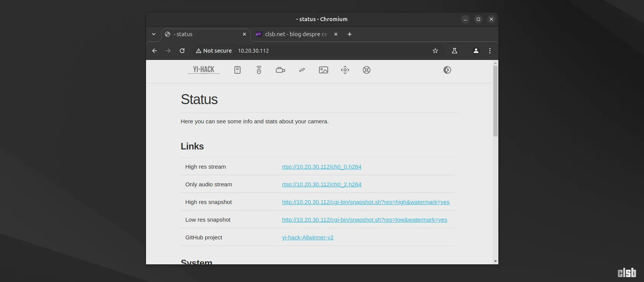Image resolution: width=644 pixels, height=282 pixels.
Task: Expand the tab search dropdown arrow
Action: (x=154, y=34)
